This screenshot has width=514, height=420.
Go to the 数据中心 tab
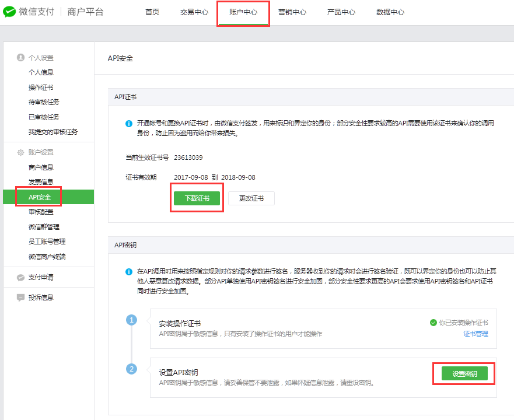coord(390,12)
